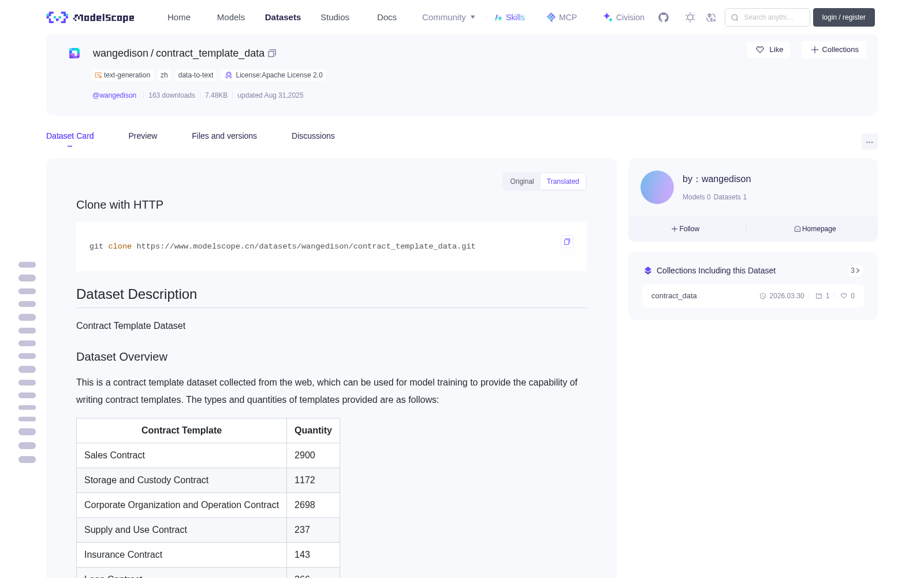Screen dimensions: 924x578
Task: Click the Datasets 1 count under author
Action: [x=730, y=197]
